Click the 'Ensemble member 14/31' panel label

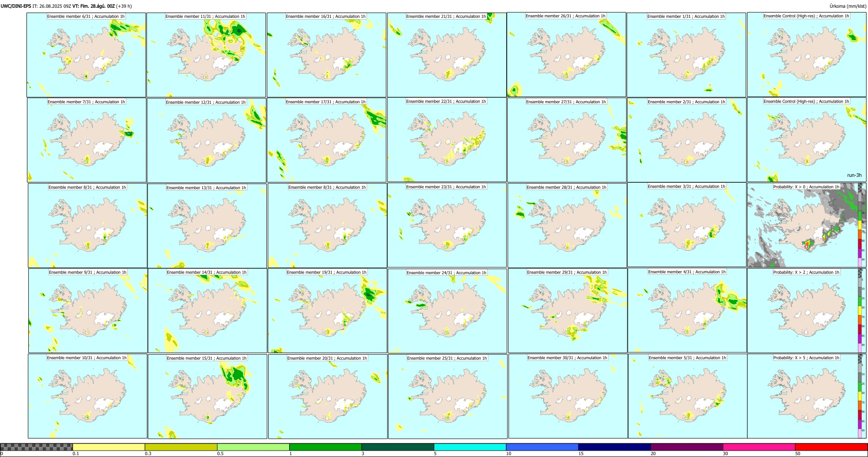206,272
